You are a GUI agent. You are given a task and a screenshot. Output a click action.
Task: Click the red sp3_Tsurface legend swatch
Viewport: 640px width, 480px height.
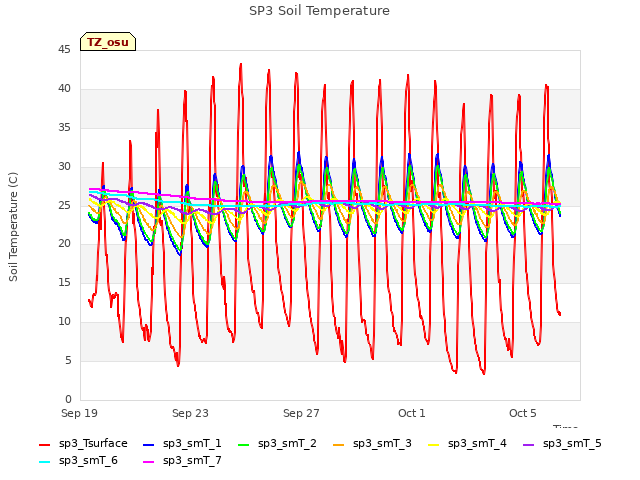(x=44, y=444)
